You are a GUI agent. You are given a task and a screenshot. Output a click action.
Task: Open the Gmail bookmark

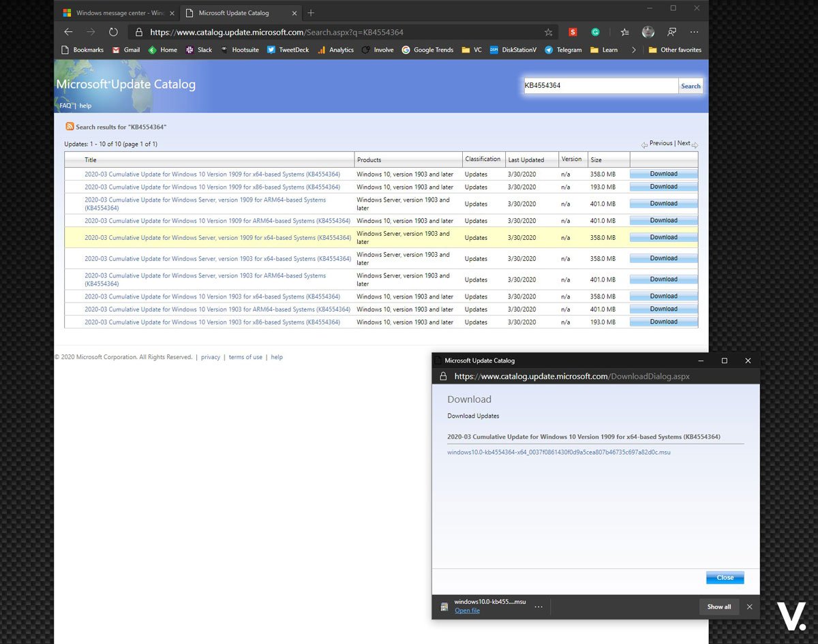pyautogui.click(x=126, y=50)
